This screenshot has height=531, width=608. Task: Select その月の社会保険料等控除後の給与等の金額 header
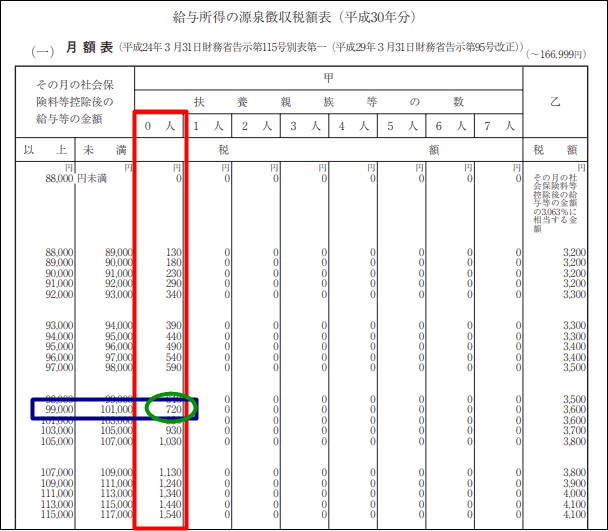pos(75,102)
